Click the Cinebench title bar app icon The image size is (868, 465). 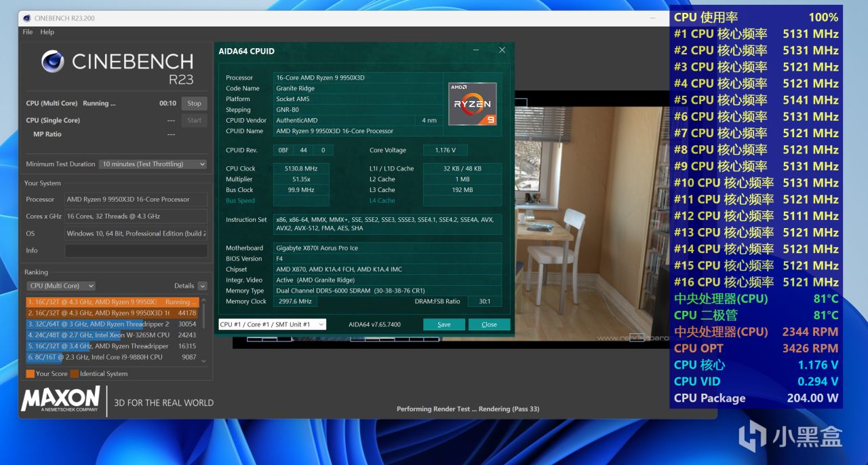tap(26, 17)
